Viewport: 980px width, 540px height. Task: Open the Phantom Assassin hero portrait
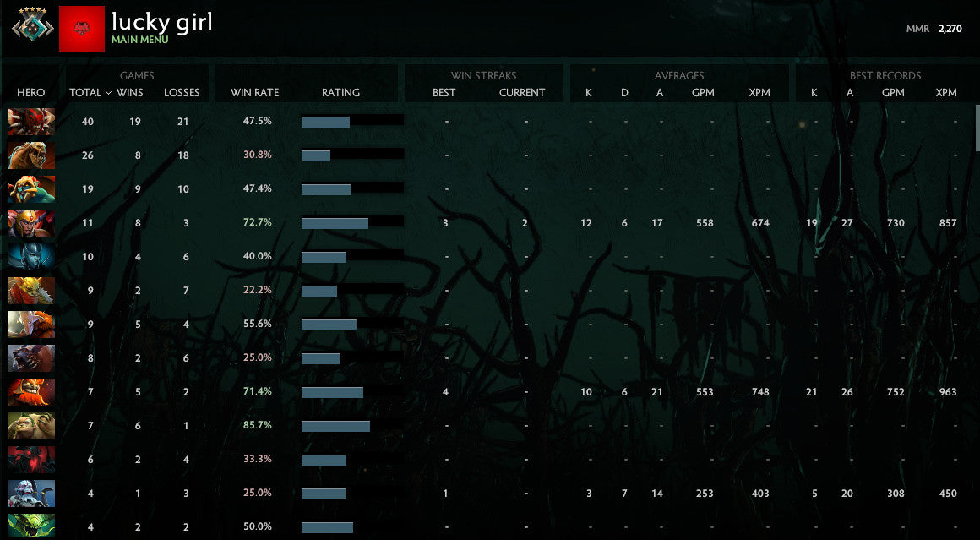[x=31, y=256]
